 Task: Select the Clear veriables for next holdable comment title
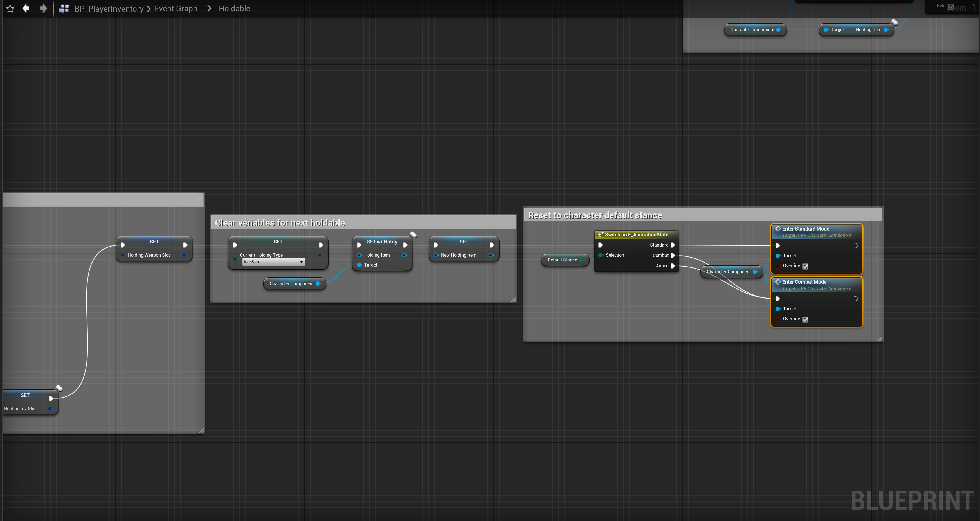[280, 223]
